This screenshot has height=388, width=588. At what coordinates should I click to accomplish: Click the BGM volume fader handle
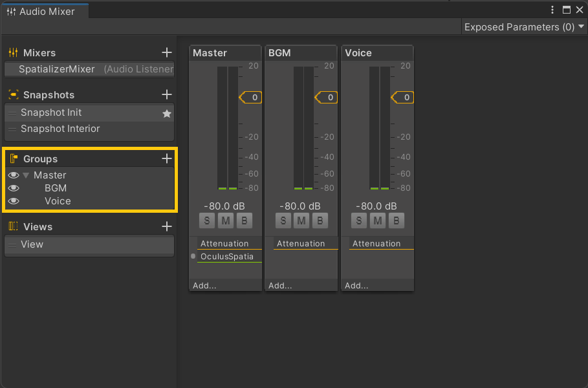click(x=326, y=98)
